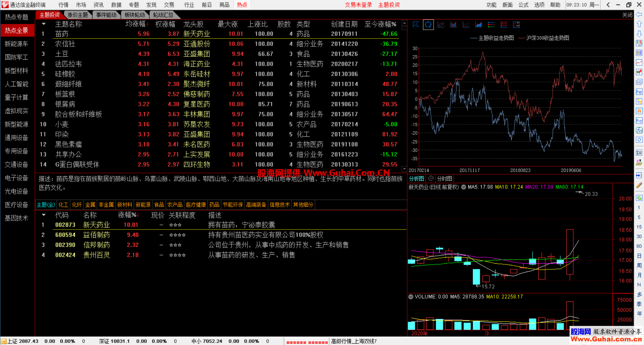
Task: Open the colored bullet list view icon
Action: (491, 24)
